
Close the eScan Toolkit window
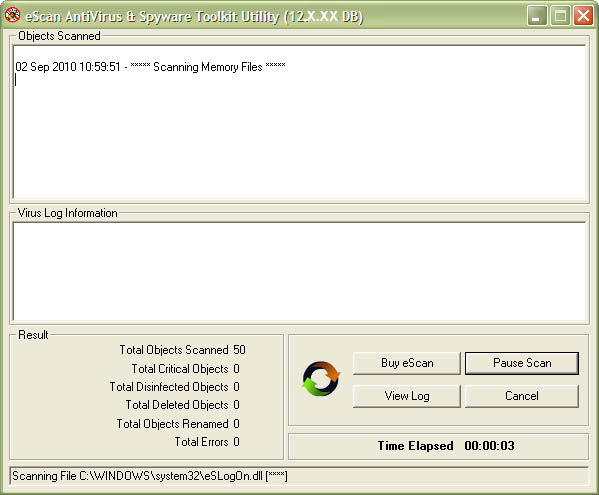pos(583,16)
